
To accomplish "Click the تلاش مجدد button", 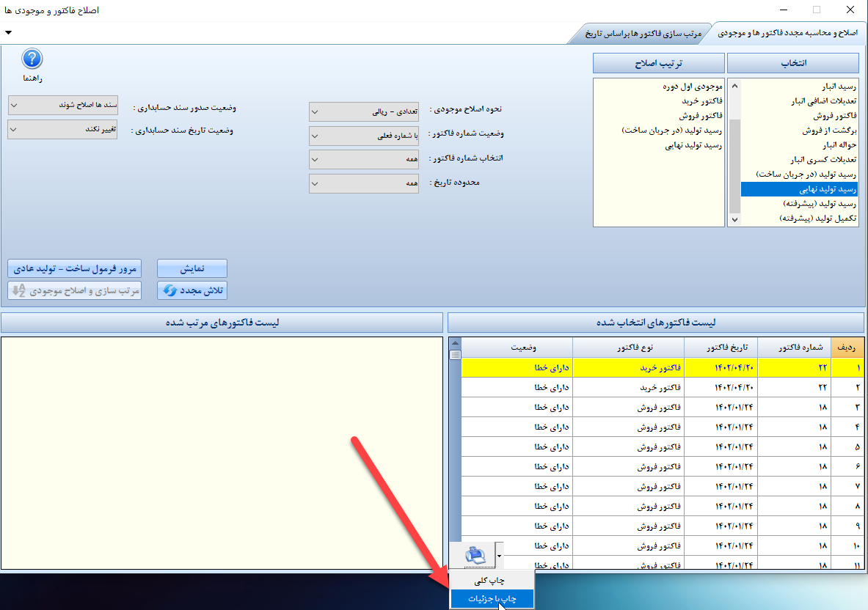I will (192, 290).
